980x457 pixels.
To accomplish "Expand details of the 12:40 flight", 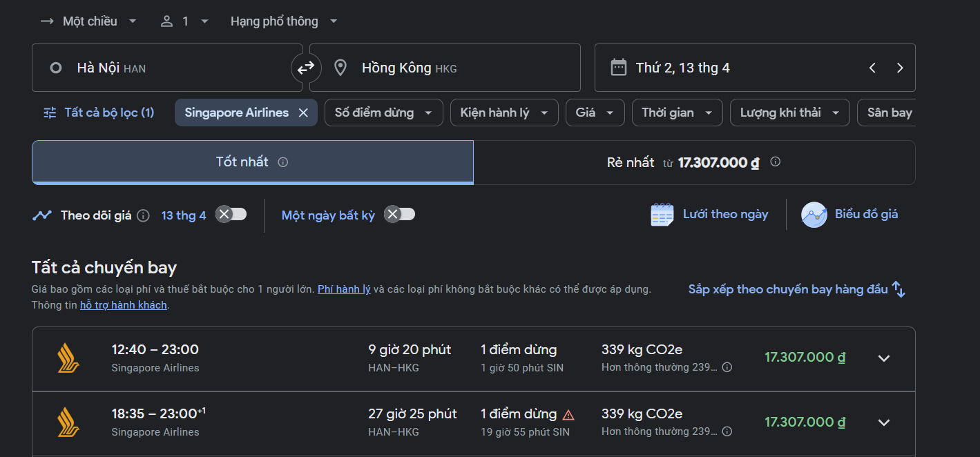I will pyautogui.click(x=884, y=358).
